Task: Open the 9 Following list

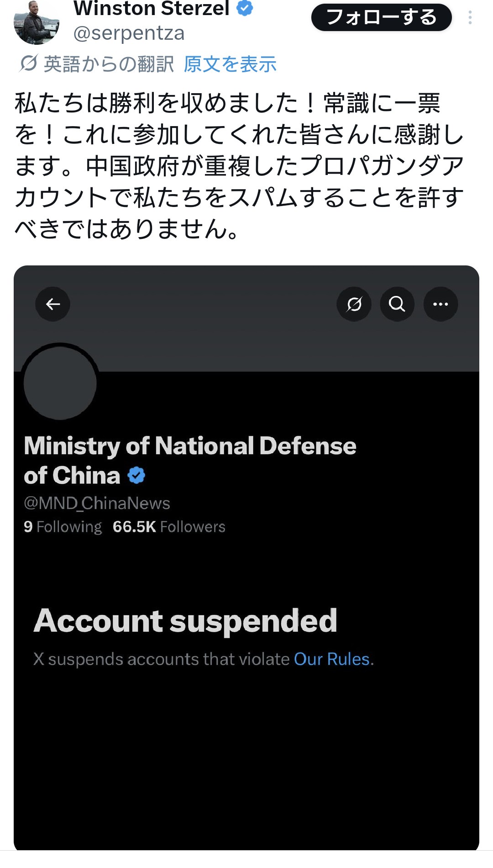Action: point(63,527)
